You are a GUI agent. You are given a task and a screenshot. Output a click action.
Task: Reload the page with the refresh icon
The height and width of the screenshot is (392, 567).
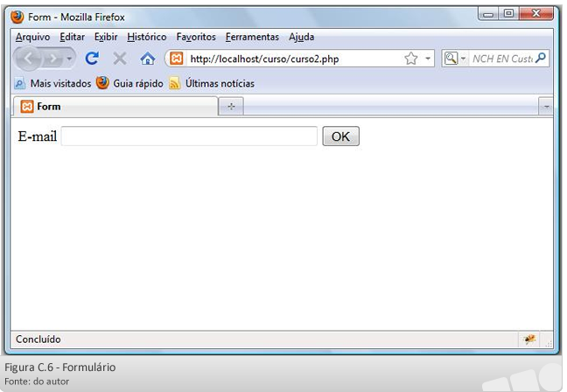coord(92,59)
